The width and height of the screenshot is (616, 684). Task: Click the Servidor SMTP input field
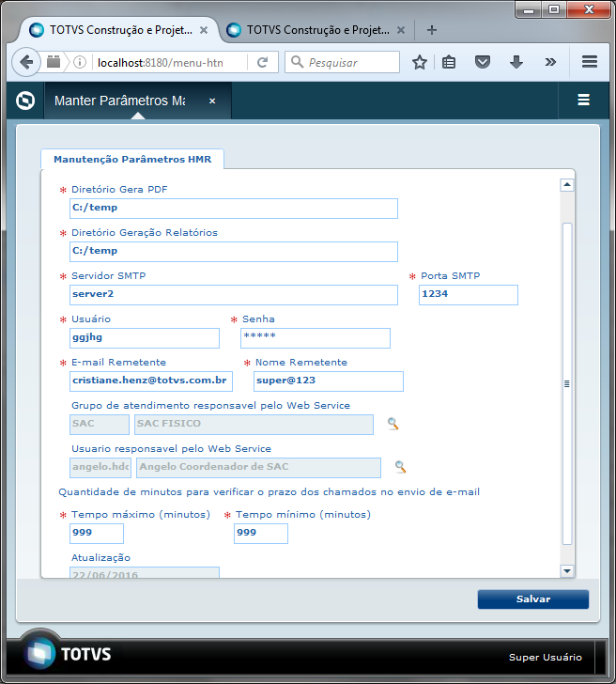[x=234, y=295]
